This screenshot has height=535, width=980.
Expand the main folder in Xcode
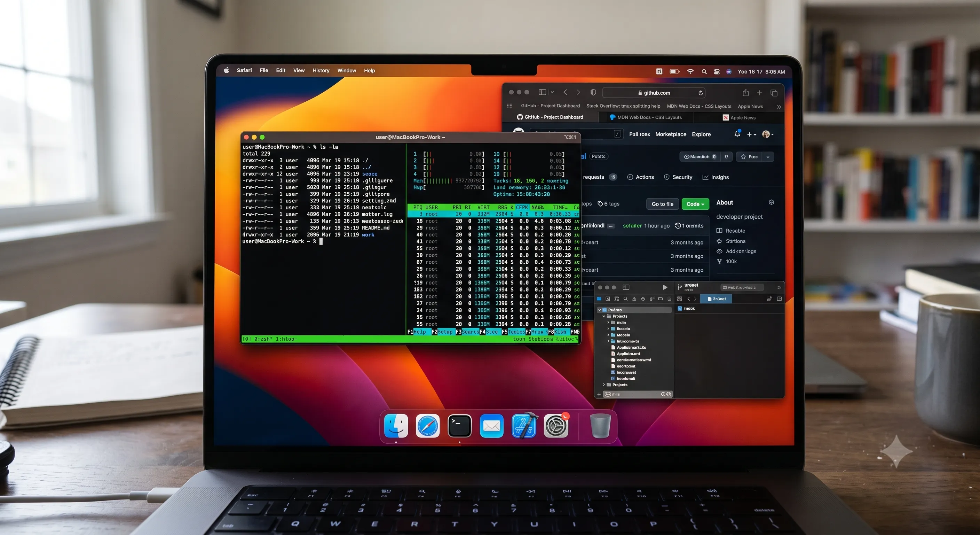(x=608, y=323)
